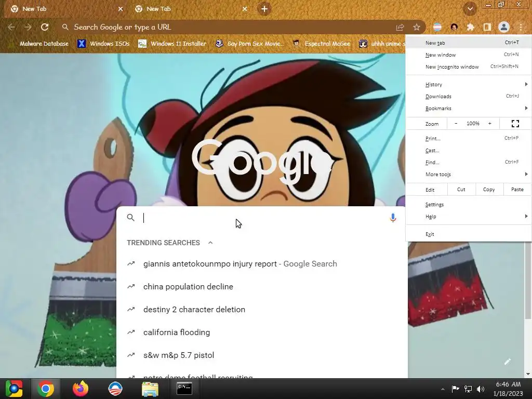Open the Malware Database bookmark
Screen dimensions: 532x399
pos(39,44)
